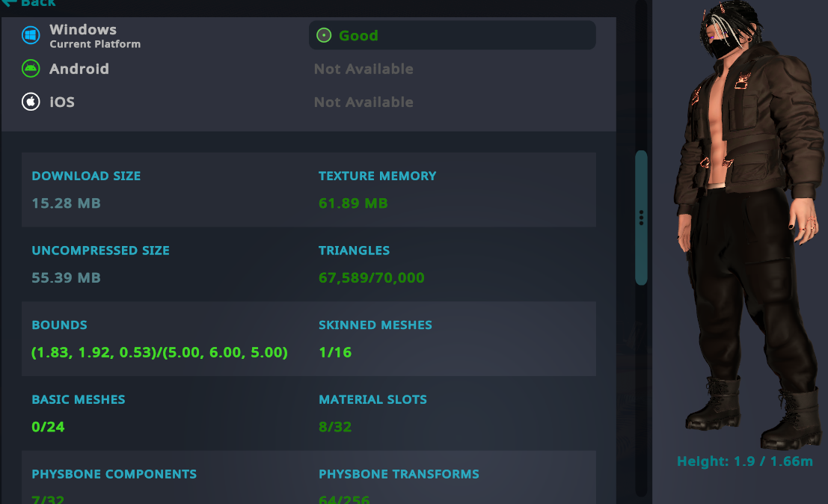Select the iOS platform label
The height and width of the screenshot is (504, 828).
tap(62, 102)
